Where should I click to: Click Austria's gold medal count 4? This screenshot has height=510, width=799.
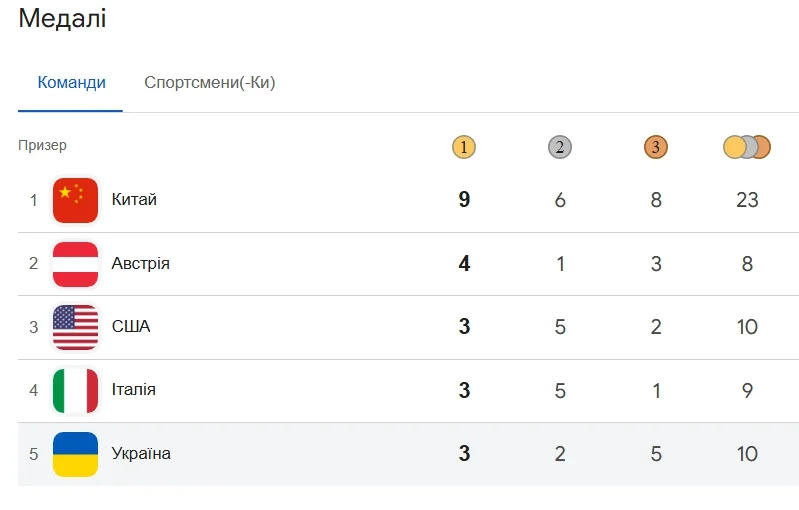(464, 264)
